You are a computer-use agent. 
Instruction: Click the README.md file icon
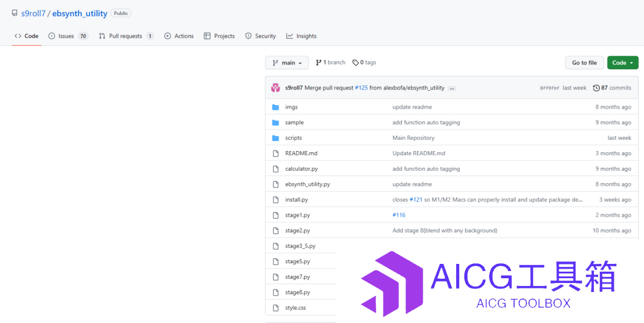[275, 153]
